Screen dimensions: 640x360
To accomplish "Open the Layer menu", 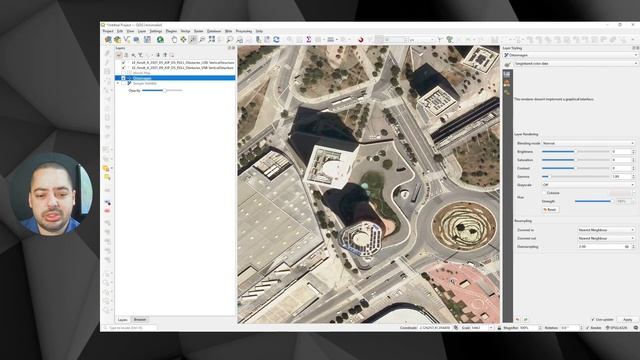I will tap(142, 31).
